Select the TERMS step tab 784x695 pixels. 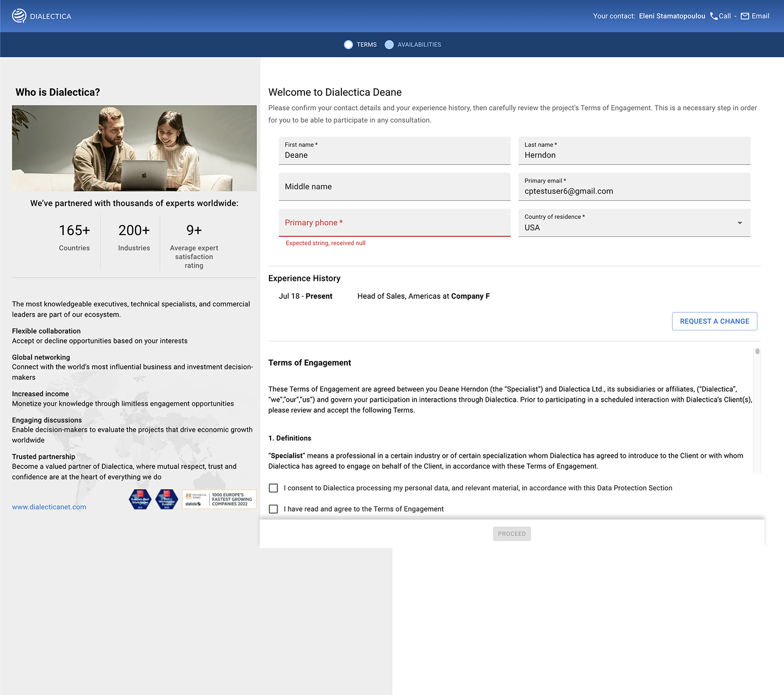tap(360, 45)
